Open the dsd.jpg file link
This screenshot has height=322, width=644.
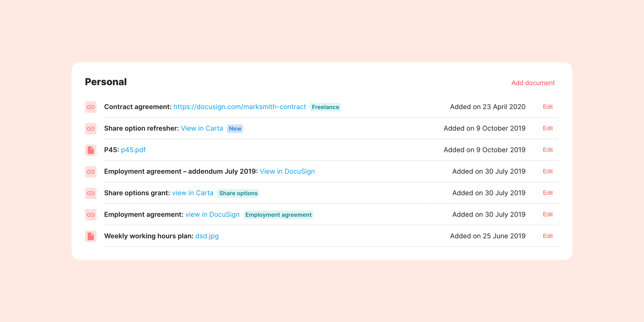[x=207, y=236]
